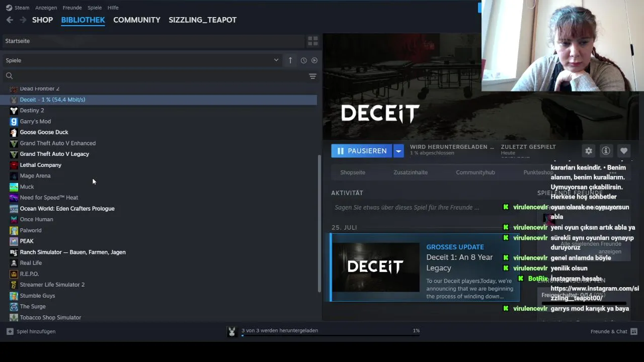644x362 pixels.
Task: Show Deceit game info icon
Action: (606, 151)
